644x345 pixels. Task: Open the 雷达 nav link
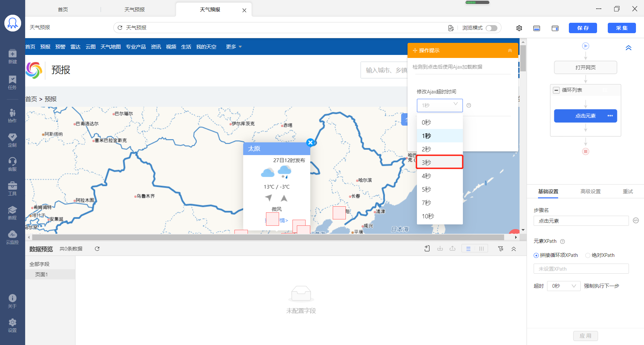point(75,47)
